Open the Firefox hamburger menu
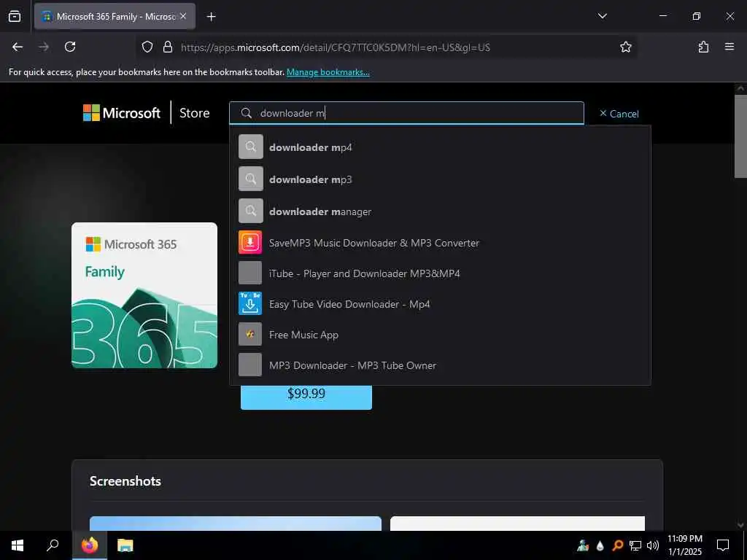The image size is (747, 560). 729,47
